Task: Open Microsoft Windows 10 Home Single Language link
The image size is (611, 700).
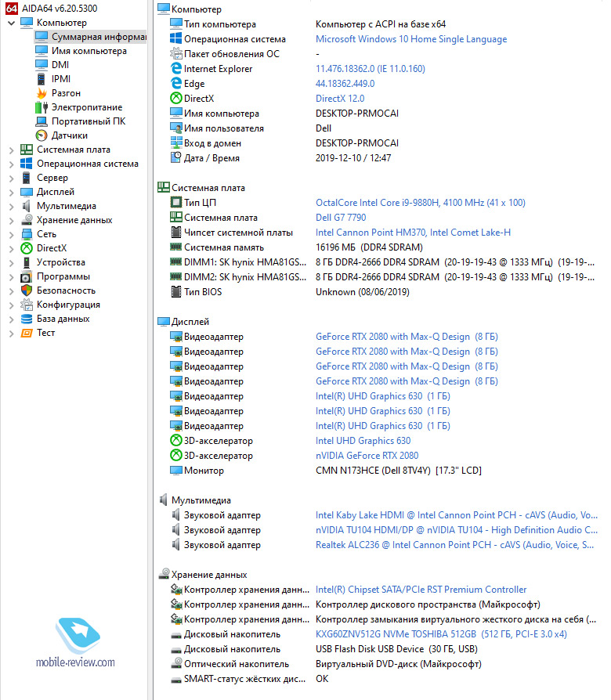Action: pyautogui.click(x=411, y=39)
